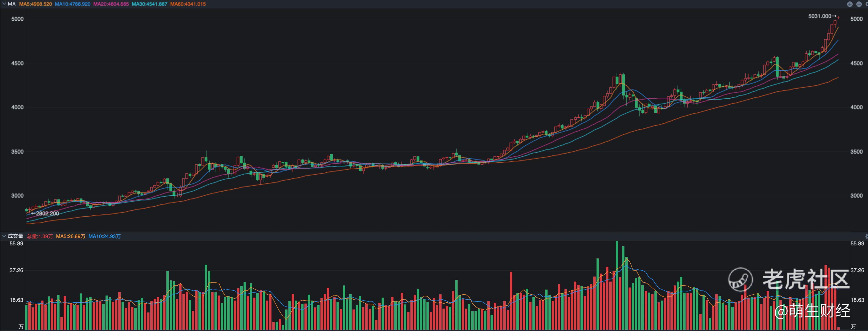Collapse the MA indicator chevron

[x=4, y=4]
